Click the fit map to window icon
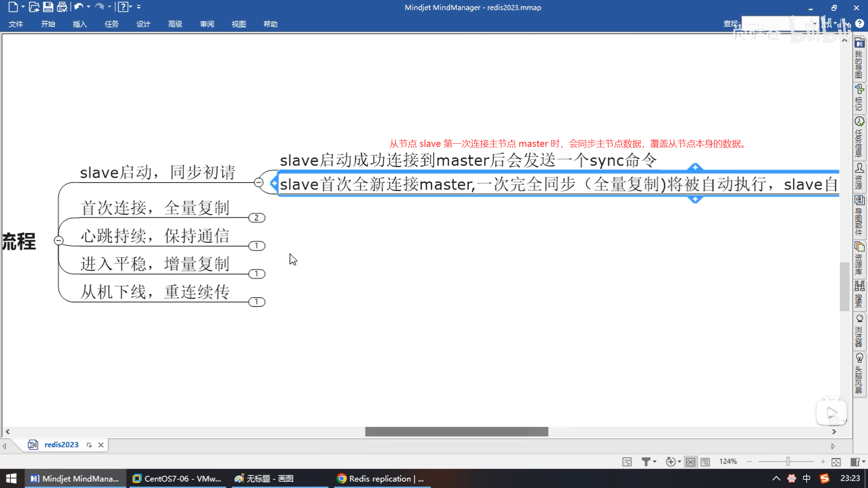Image resolution: width=868 pixels, height=488 pixels. tap(836, 462)
